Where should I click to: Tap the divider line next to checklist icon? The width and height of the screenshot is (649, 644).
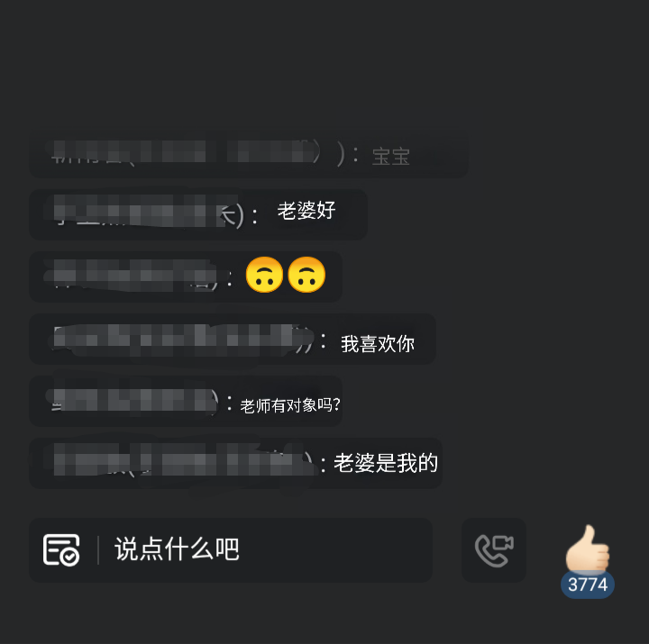(x=98, y=549)
